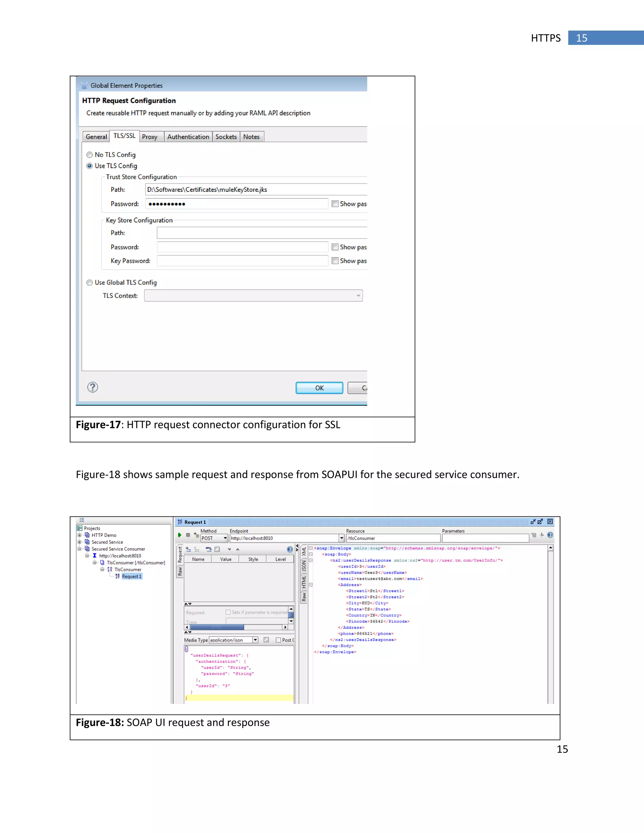This screenshot has height=833, width=644.
Task: Select Request 1 in project tree
Action: pyautogui.click(x=132, y=576)
